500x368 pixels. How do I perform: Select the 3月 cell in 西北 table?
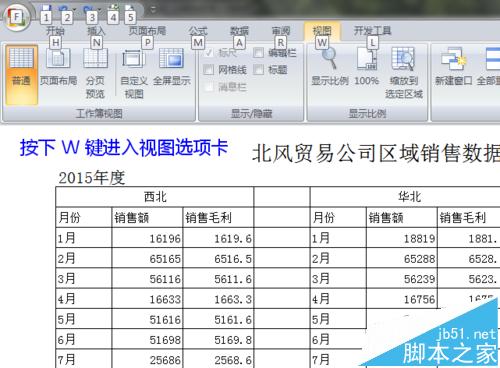click(84, 279)
